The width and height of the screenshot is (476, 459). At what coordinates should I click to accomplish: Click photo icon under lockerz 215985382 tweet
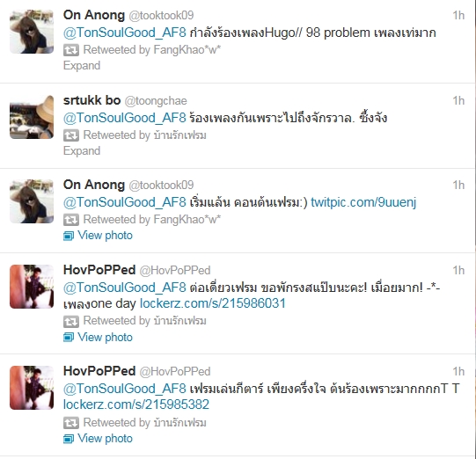[69, 439]
